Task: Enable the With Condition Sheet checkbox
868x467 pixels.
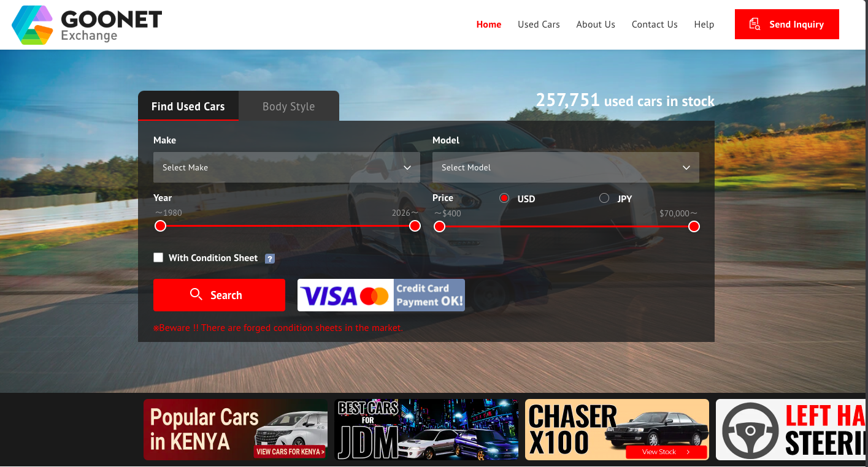Action: click(158, 258)
